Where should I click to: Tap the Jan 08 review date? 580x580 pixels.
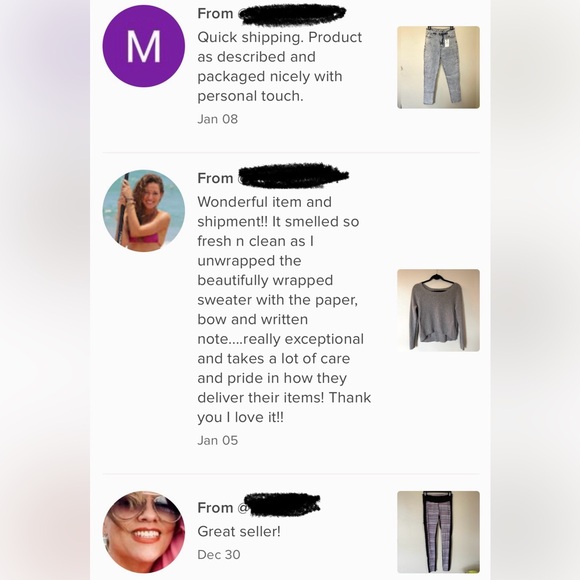(x=218, y=119)
